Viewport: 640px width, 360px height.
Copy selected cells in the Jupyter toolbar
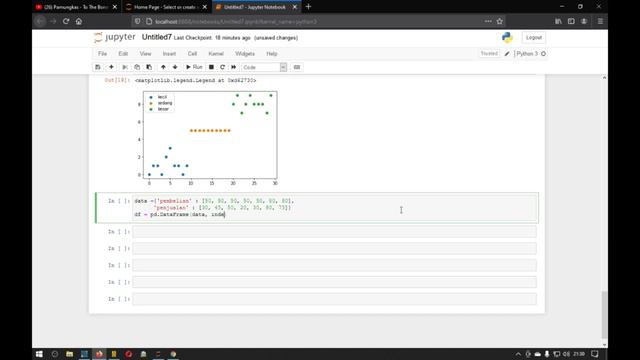pos(137,67)
